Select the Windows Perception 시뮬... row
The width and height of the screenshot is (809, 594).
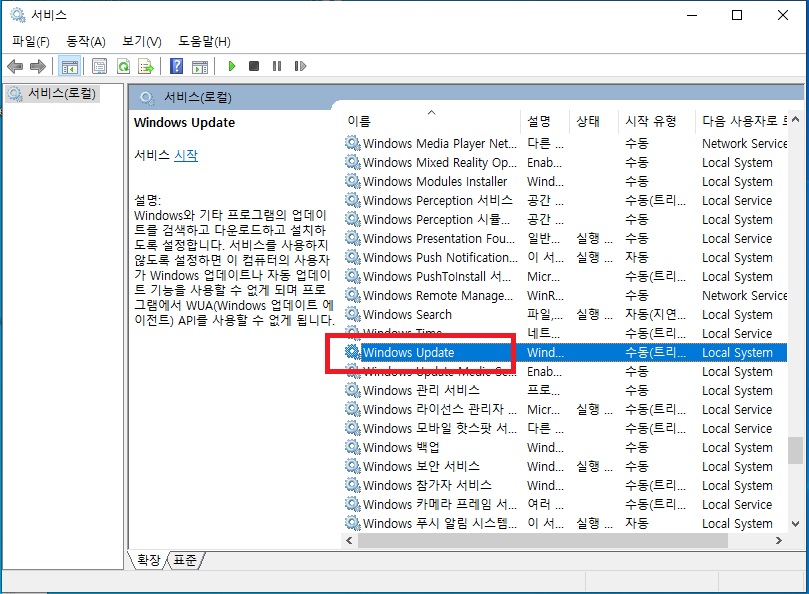[x=565, y=219]
